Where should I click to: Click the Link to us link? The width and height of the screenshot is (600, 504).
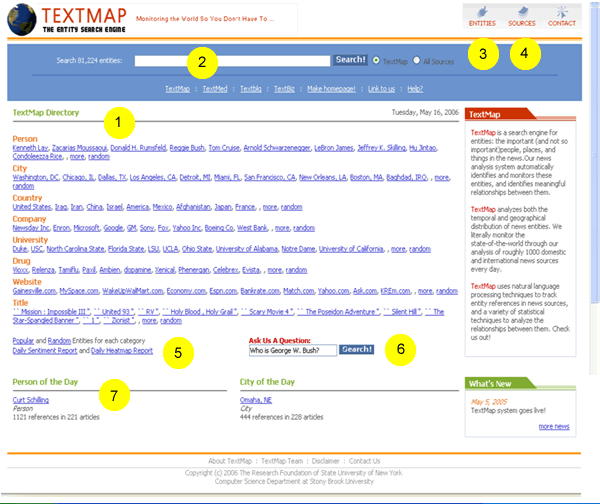point(381,89)
